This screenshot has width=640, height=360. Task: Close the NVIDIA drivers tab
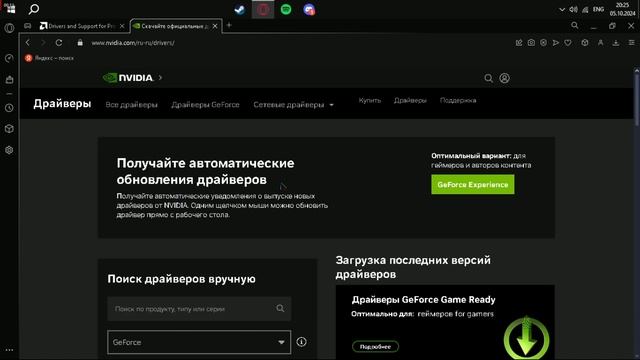pyautogui.click(x=215, y=26)
